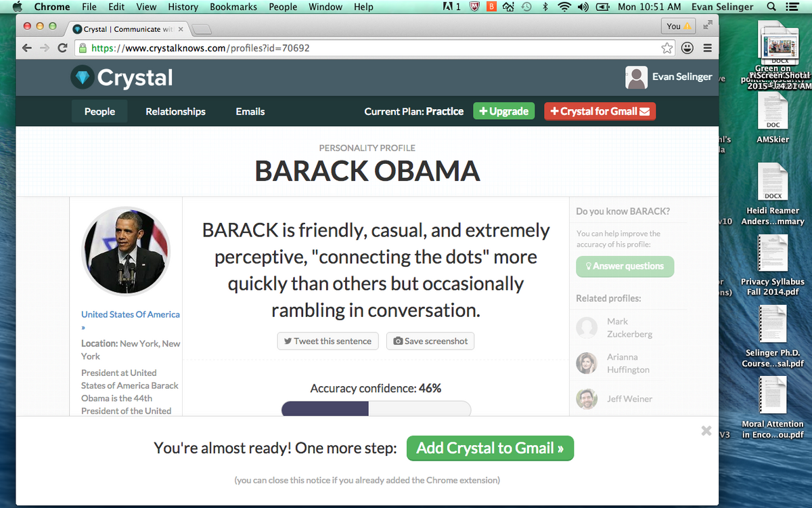Open the Relationships tab

point(175,112)
